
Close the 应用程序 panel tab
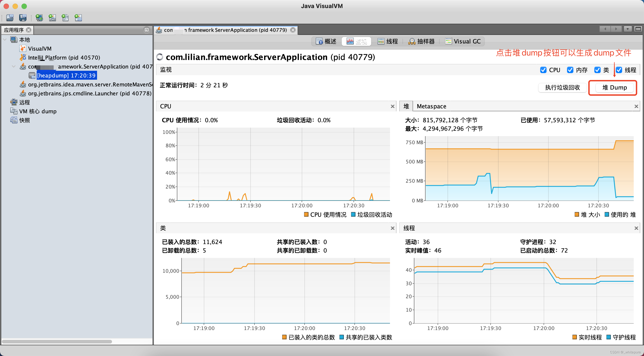(29, 30)
